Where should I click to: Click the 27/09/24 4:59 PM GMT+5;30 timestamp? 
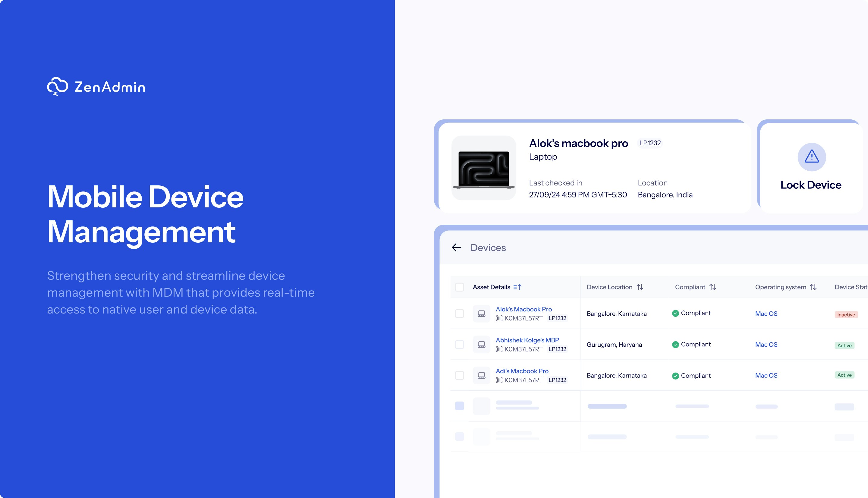[578, 195]
